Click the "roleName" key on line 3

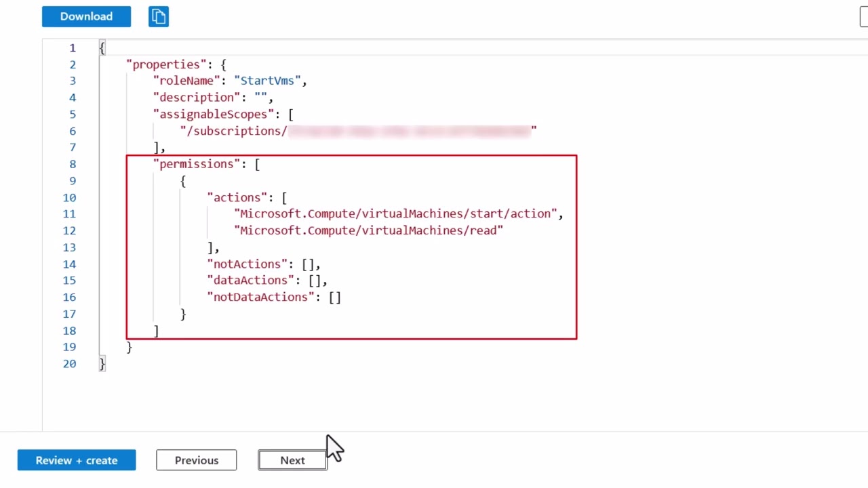click(186, 81)
